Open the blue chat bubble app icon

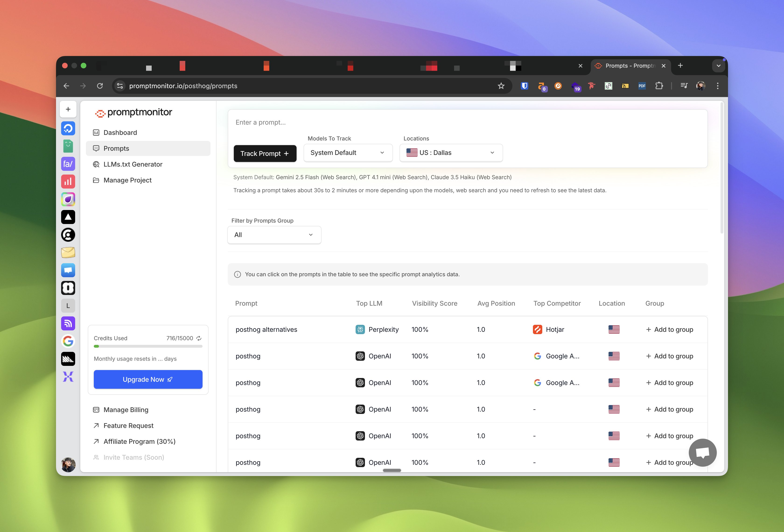click(68, 270)
